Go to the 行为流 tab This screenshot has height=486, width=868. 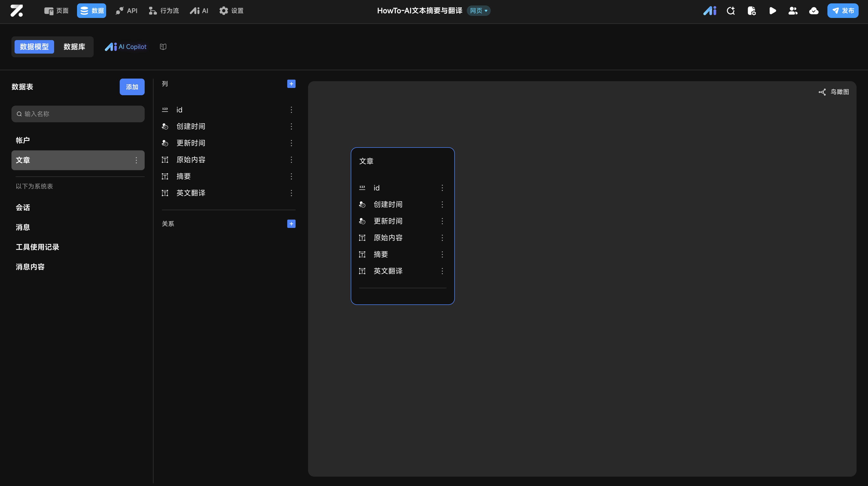click(x=164, y=11)
